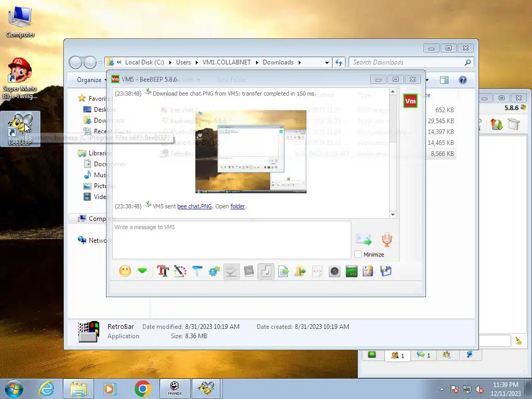532x399 pixels.
Task: Open the emoticon picker in chat toolbar
Action: pos(125,271)
